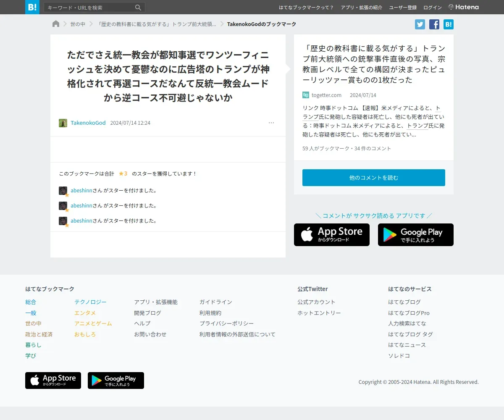
Task: Open プライバシーポリシー footer link
Action: pos(227,323)
